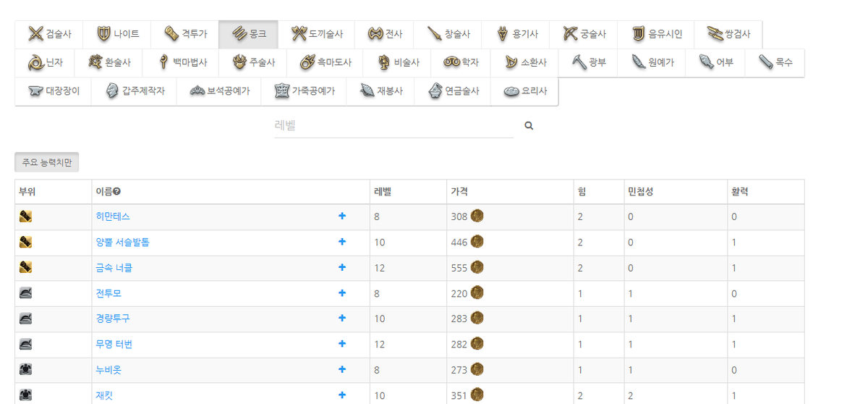
Task: Click the magnifier search icon
Action: point(529,126)
